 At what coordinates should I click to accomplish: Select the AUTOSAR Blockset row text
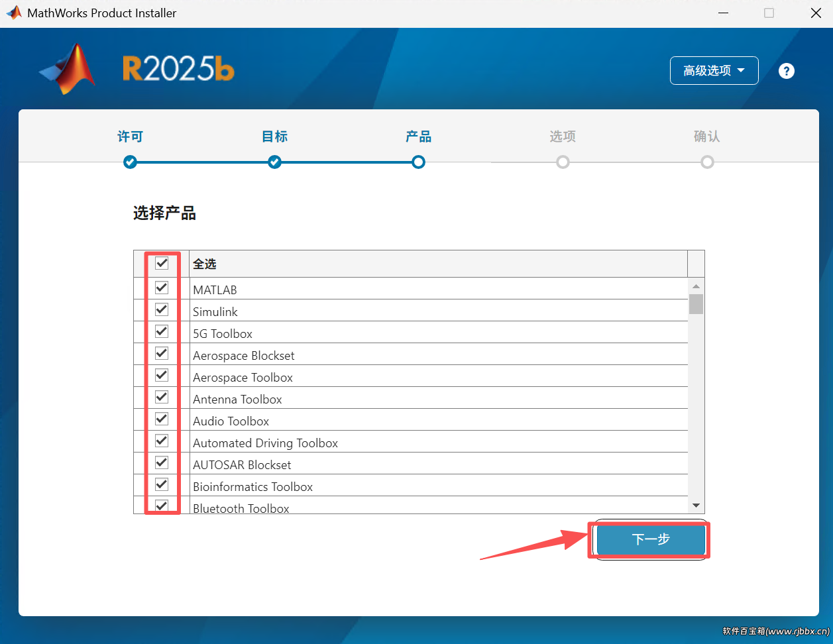click(x=242, y=465)
